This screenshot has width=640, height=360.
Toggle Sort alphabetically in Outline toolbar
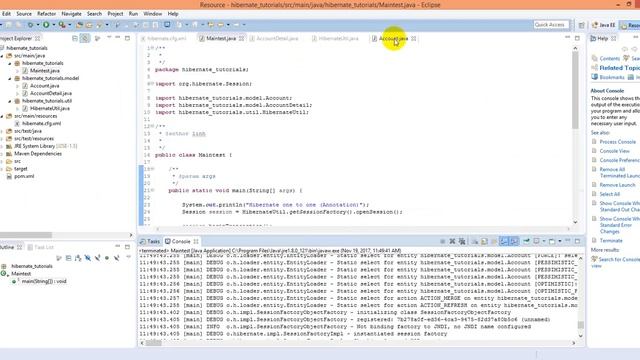78,258
